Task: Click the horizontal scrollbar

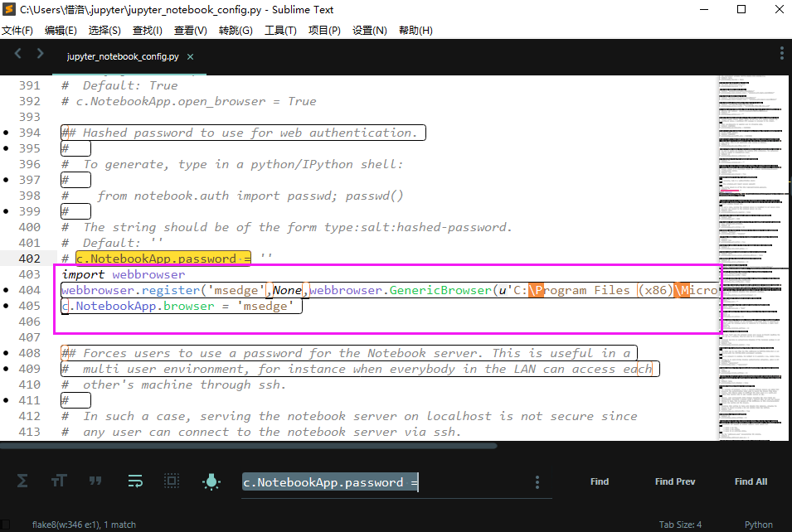Action: pyautogui.click(x=249, y=446)
